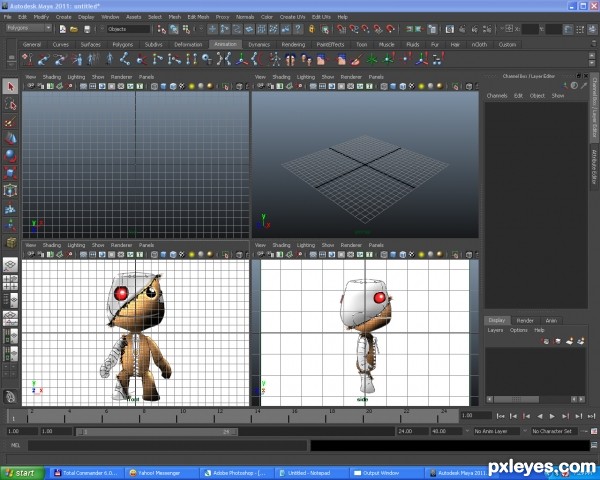Click the skeleton figure shelf icon
This screenshot has height=480, width=600.
[274, 59]
